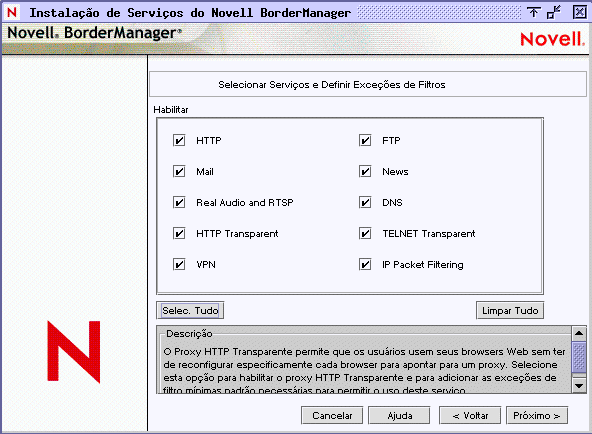Proceed with Próximo button
Image resolution: width=592 pixels, height=434 pixels.
537,416
